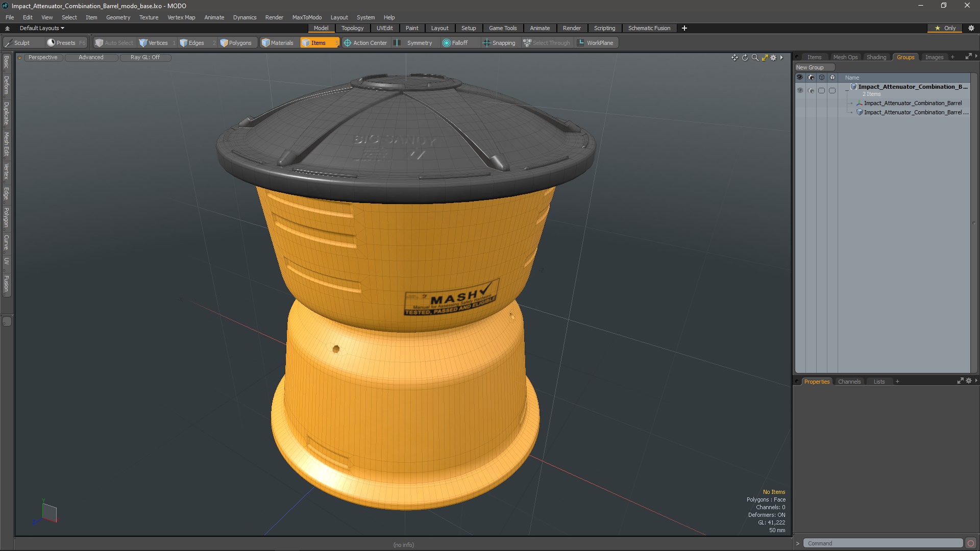Click Properties panel maximize icon

click(x=960, y=381)
